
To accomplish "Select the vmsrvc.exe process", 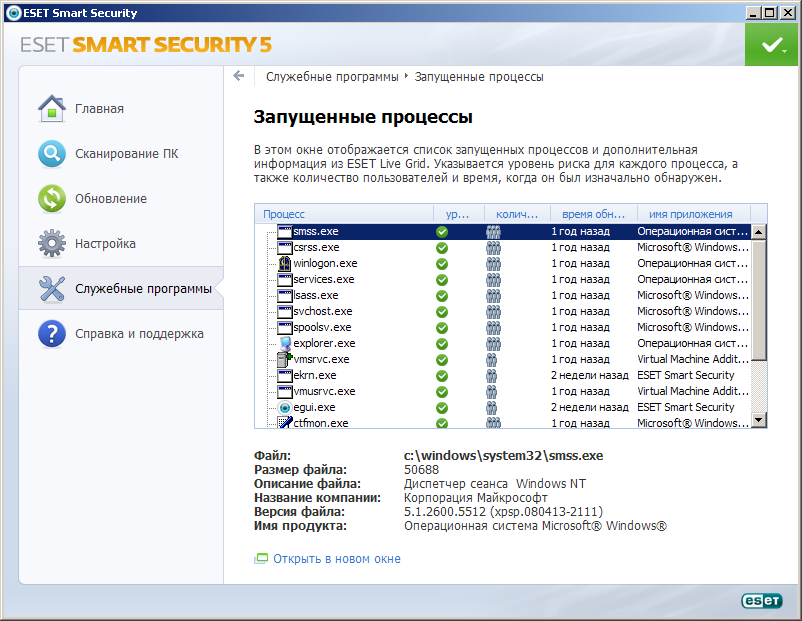I will coord(503,359).
